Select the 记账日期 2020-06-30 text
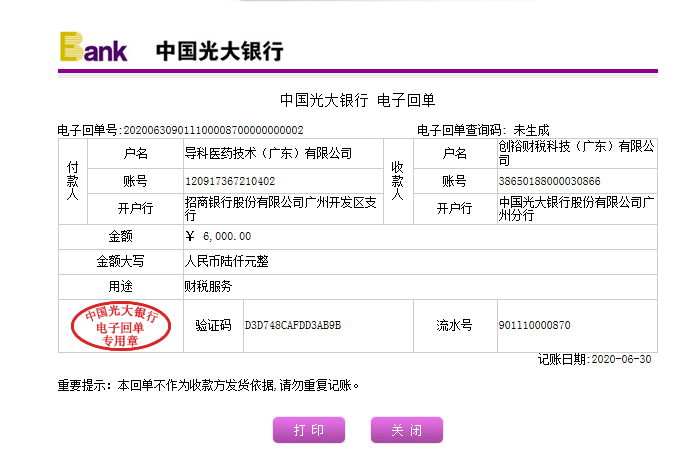This screenshot has height=470, width=698. pos(594,360)
